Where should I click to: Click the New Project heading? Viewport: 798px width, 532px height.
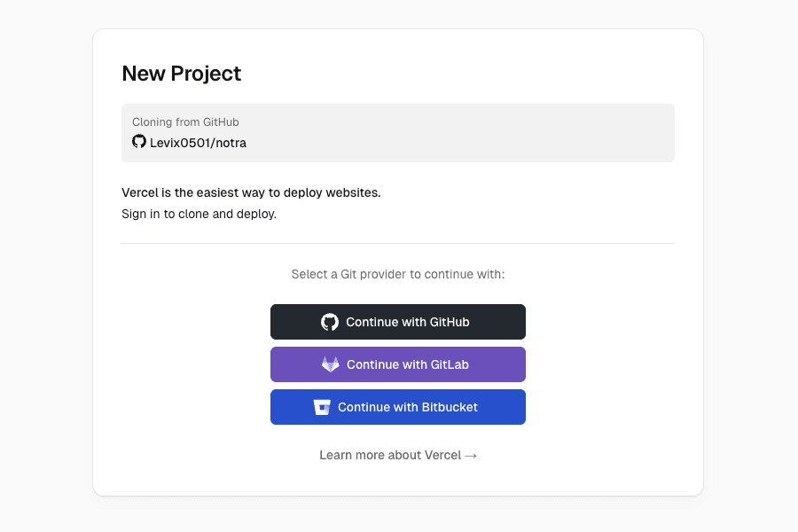click(182, 74)
